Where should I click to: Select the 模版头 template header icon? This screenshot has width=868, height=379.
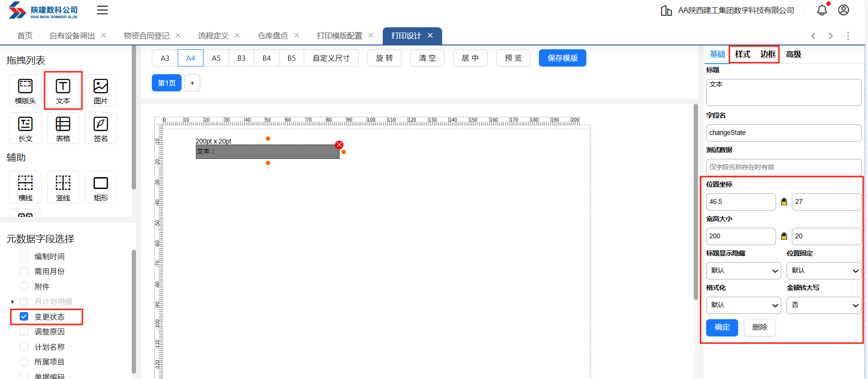[x=25, y=90]
